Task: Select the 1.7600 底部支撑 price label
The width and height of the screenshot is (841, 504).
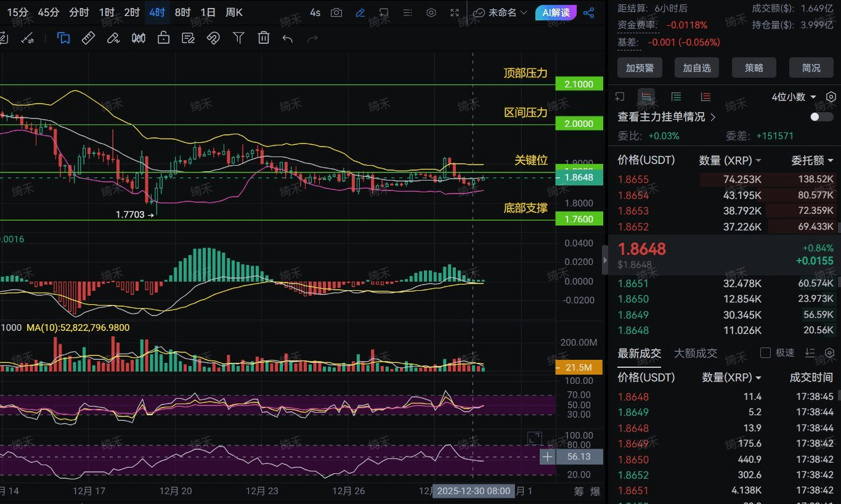Action: 579,219
